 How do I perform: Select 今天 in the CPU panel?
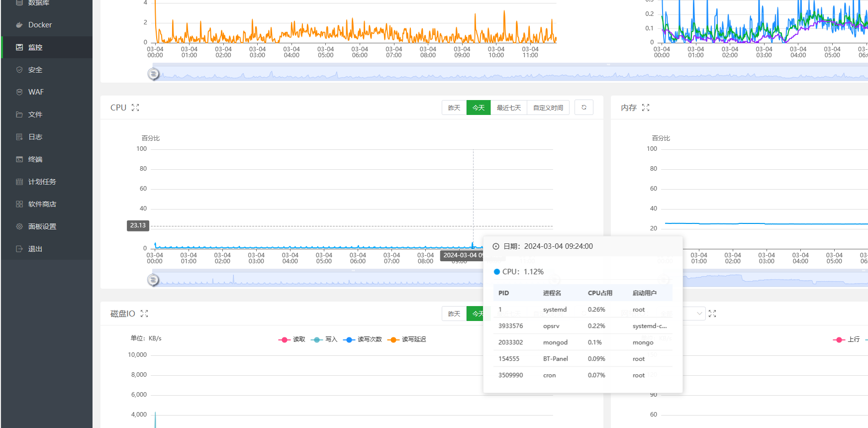479,107
